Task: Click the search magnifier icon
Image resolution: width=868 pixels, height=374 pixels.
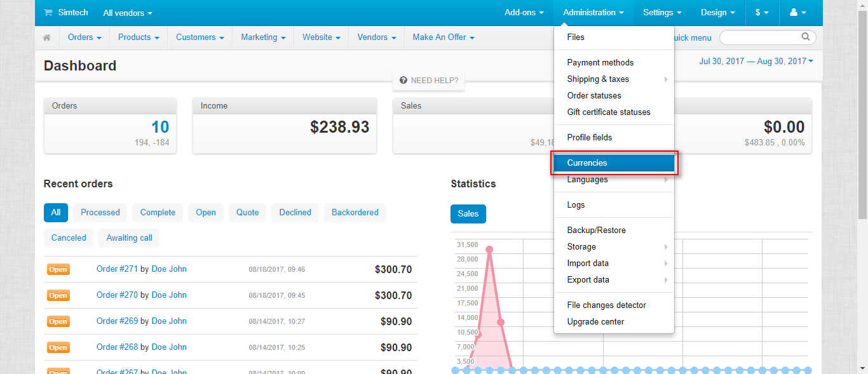Action: (x=806, y=37)
